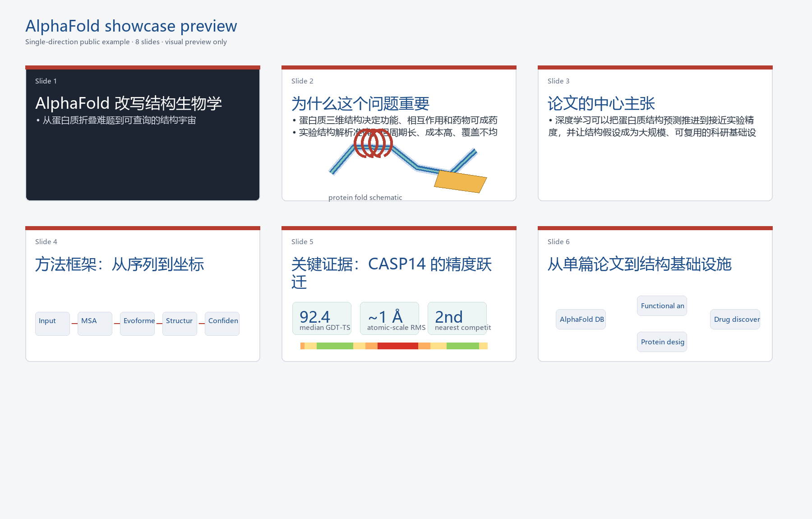Image resolution: width=812 pixels, height=519 pixels.
Task: Select the Slide 6 heading 从单篇论文到结构基础设施
Action: pyautogui.click(x=639, y=264)
